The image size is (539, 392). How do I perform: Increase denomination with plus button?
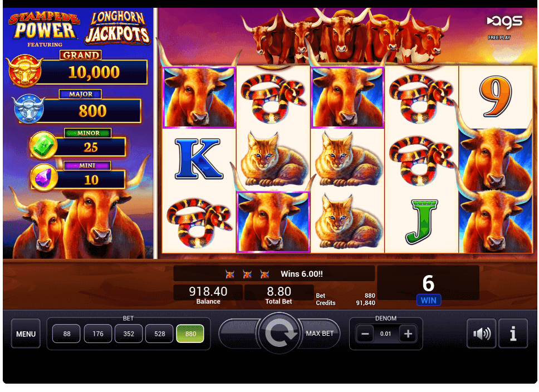click(408, 334)
